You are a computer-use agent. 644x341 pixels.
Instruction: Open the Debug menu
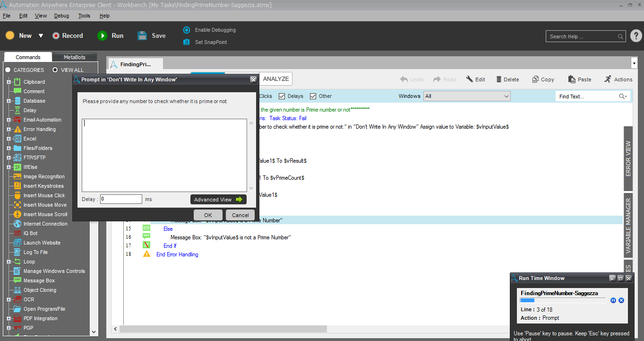point(61,16)
